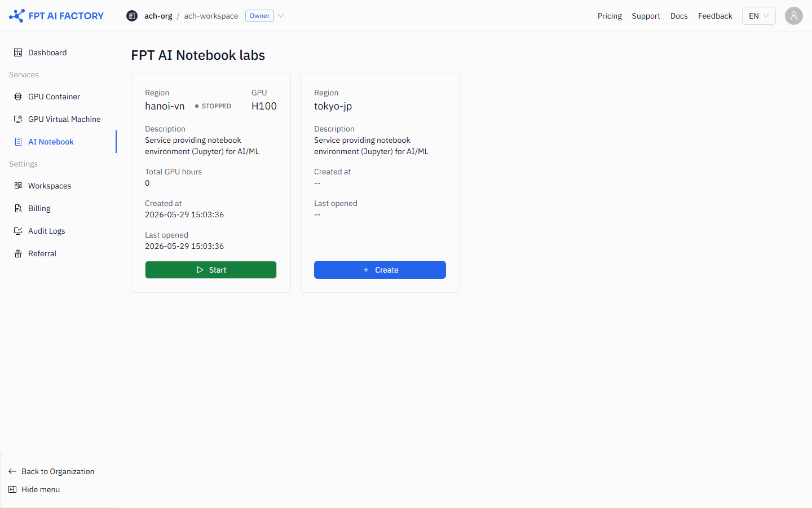The width and height of the screenshot is (812, 508).
Task: Open the Support link
Action: click(x=646, y=16)
